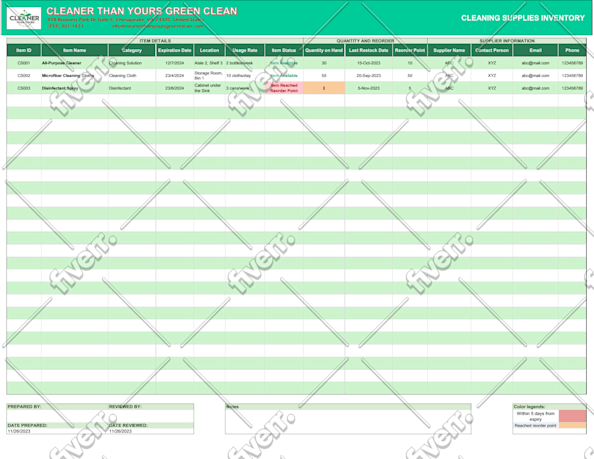The width and height of the screenshot is (594, 459).
Task: Click the 'Location' column header
Action: click(x=209, y=50)
